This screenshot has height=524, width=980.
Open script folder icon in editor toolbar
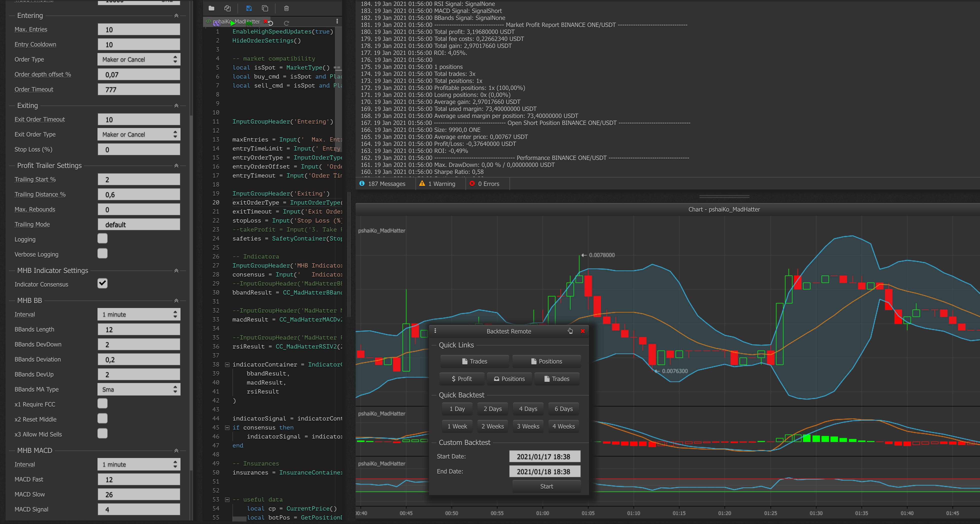point(211,8)
